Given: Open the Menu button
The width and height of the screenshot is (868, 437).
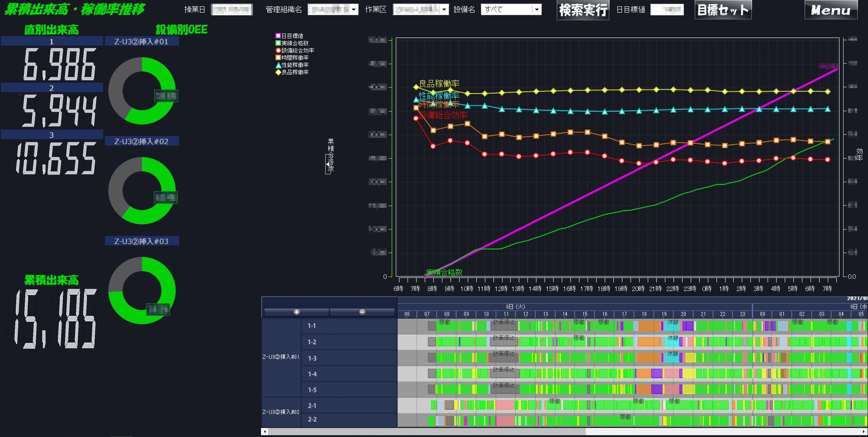Looking at the screenshot, I should (x=831, y=10).
